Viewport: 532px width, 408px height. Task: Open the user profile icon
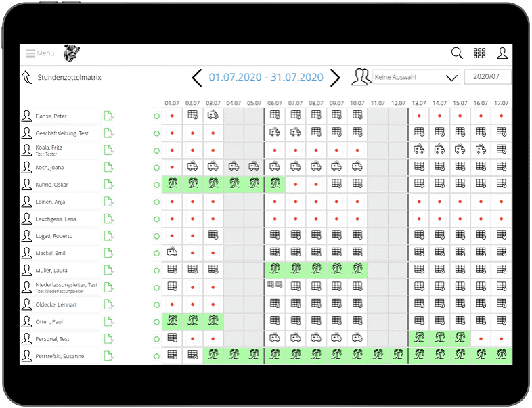pyautogui.click(x=502, y=53)
